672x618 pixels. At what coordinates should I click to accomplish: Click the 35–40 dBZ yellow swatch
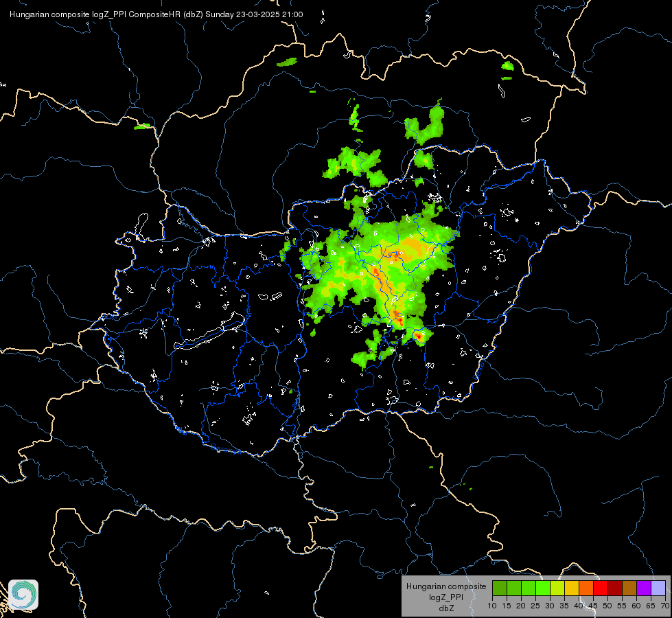572,588
